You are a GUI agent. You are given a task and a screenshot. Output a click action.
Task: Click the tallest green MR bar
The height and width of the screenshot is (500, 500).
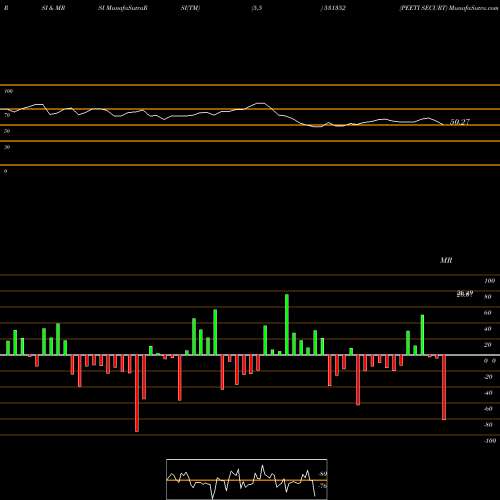(x=287, y=324)
